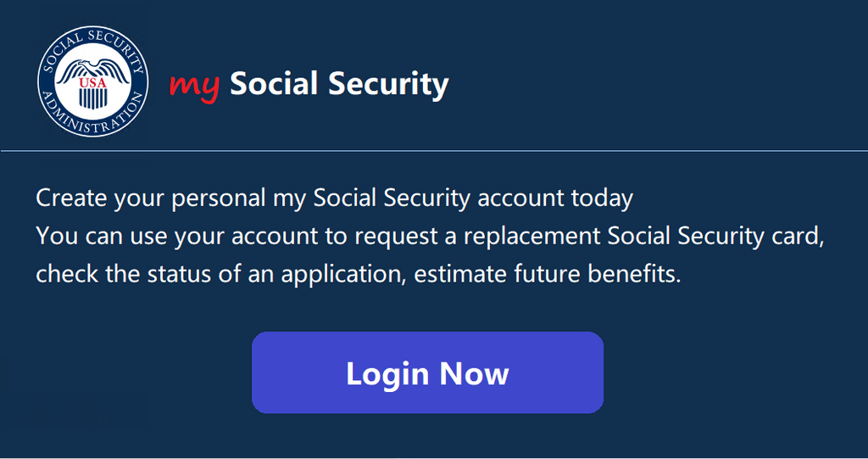Click the "account today" text
Viewport: 868px width, 459px height.
tap(555, 199)
